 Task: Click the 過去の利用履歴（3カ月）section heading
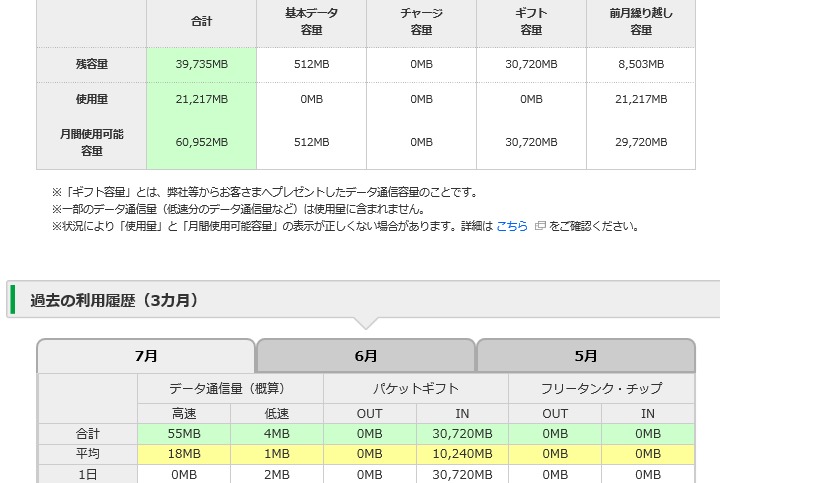(114, 300)
